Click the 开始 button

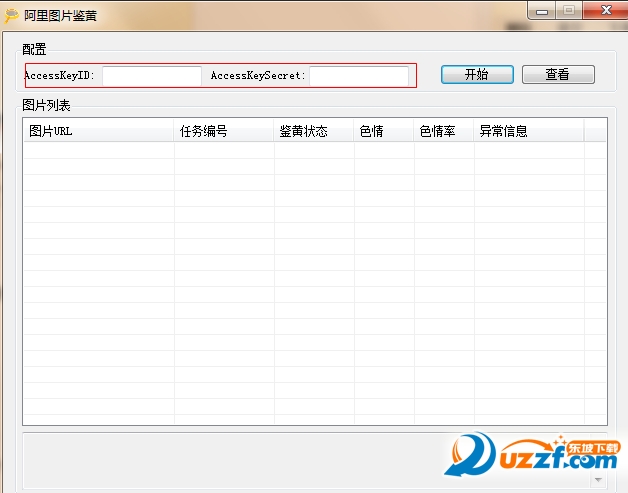click(x=477, y=74)
